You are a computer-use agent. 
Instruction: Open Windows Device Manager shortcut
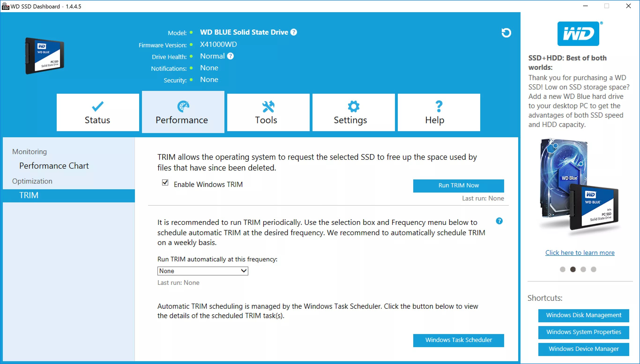pos(583,349)
